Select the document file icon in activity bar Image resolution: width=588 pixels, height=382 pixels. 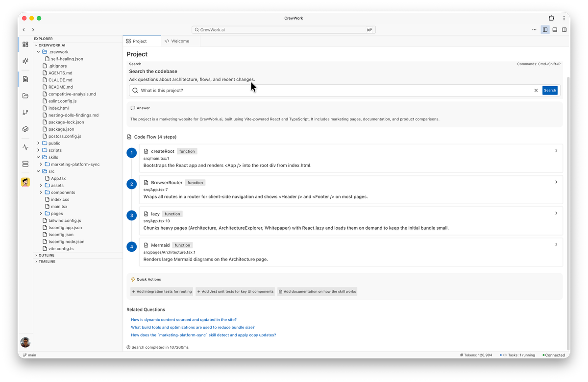point(25,79)
